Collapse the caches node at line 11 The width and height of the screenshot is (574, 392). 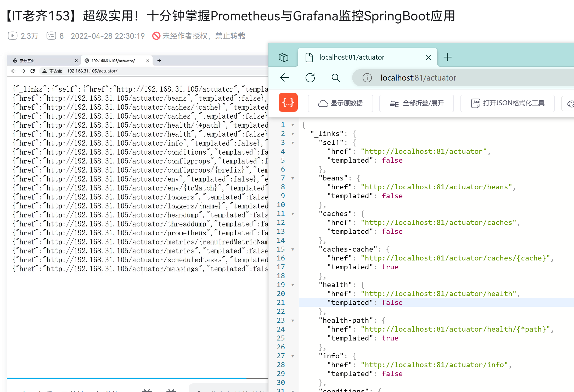tap(293, 214)
